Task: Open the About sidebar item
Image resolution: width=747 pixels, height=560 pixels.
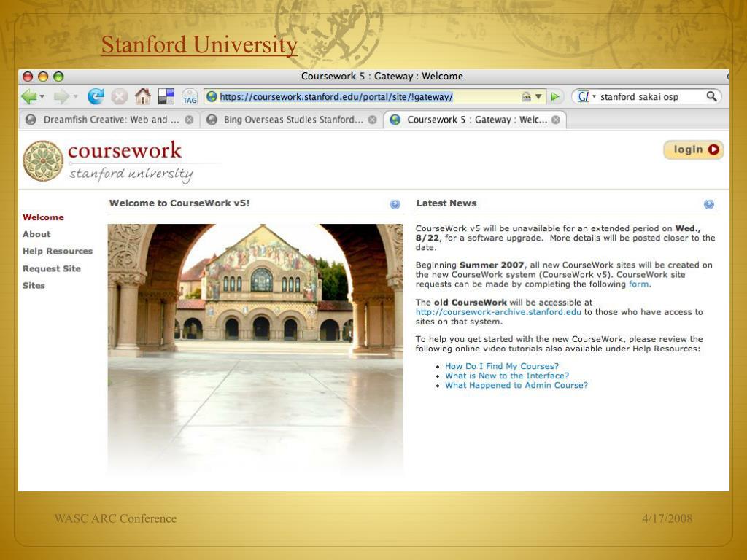Action: click(x=36, y=234)
